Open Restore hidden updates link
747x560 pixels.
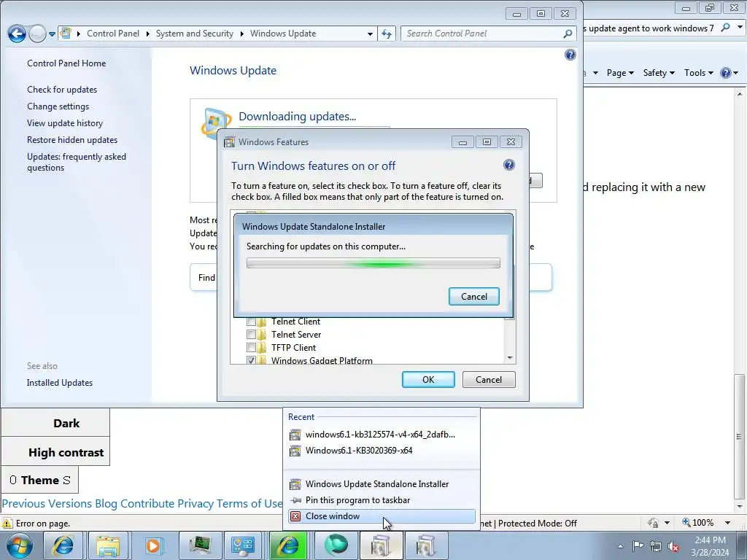click(72, 139)
